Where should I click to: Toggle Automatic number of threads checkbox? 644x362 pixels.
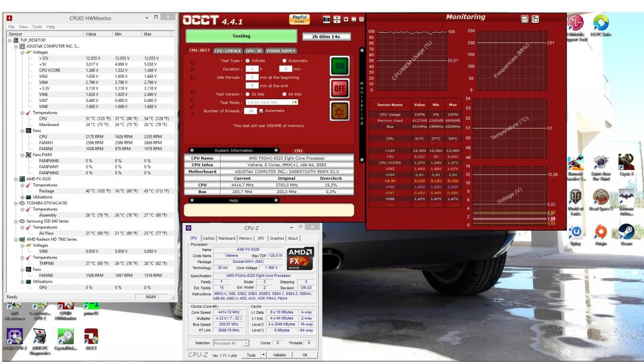point(261,110)
